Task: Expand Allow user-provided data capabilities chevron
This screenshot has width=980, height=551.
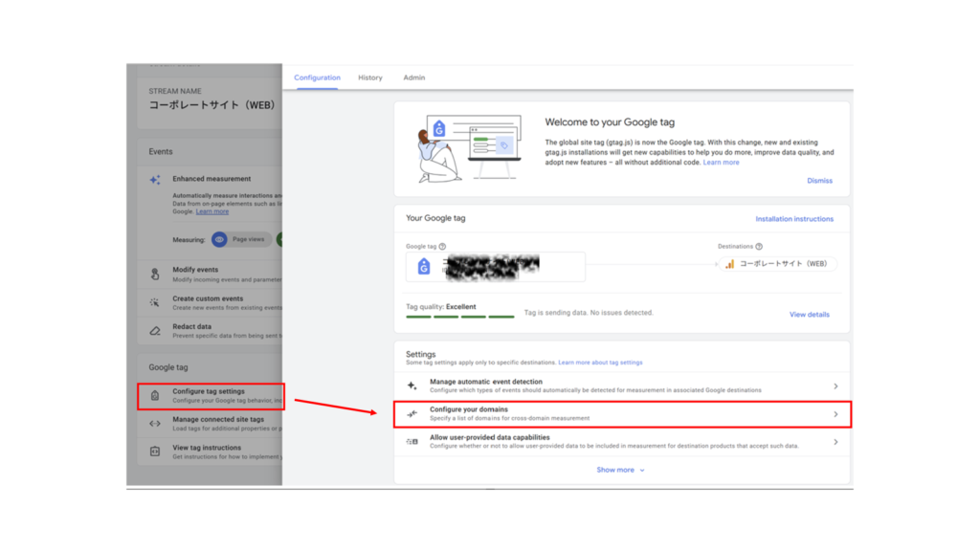Action: tap(835, 442)
